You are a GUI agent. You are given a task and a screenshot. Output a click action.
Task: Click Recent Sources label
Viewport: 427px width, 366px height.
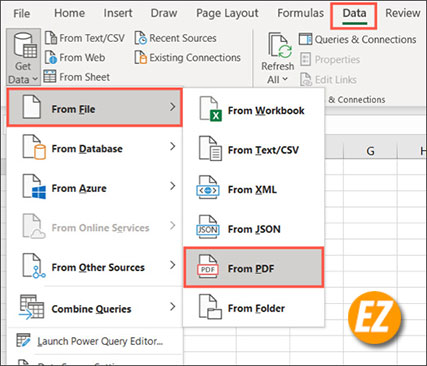[183, 38]
